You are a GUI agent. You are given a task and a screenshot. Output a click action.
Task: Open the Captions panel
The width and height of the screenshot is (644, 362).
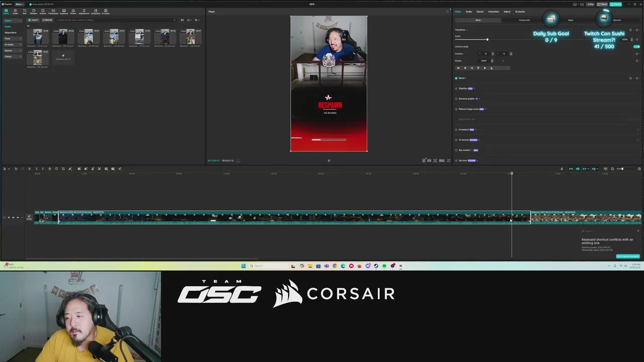[64, 12]
